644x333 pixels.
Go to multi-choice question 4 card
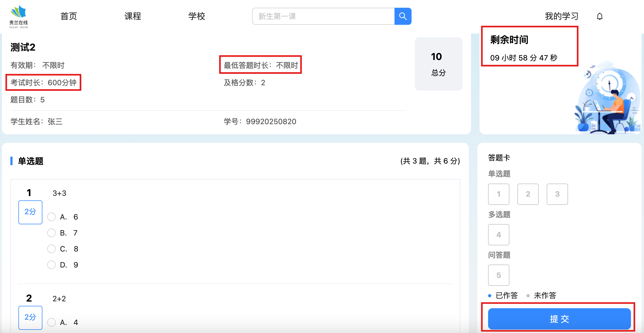coord(498,234)
